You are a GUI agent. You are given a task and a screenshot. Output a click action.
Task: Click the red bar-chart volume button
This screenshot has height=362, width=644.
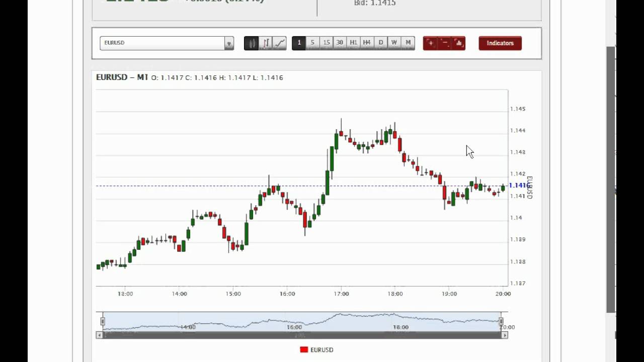click(x=458, y=43)
